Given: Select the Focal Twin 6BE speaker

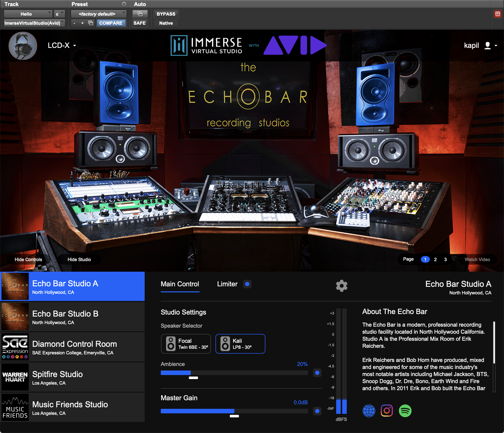Looking at the screenshot, I should point(186,344).
